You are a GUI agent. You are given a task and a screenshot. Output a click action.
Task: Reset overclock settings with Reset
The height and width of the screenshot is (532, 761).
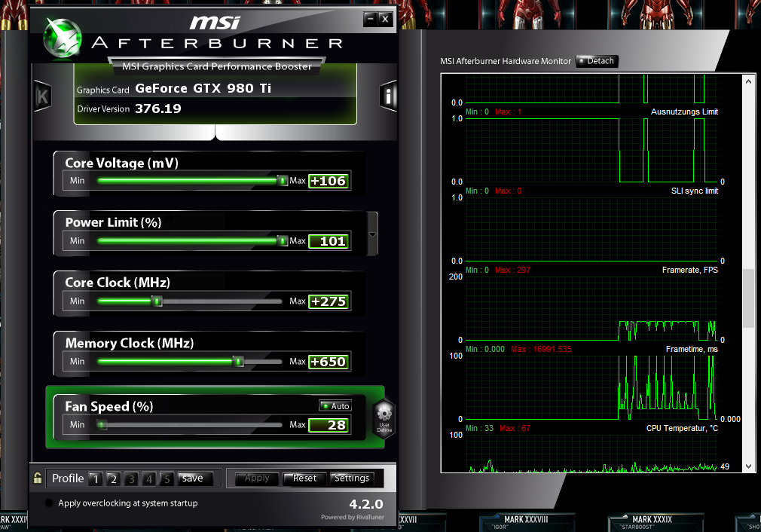point(304,478)
